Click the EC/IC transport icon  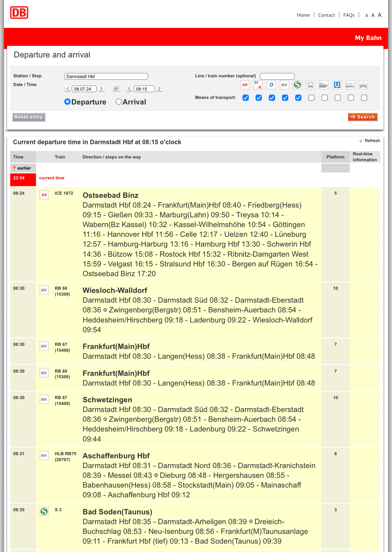(258, 85)
